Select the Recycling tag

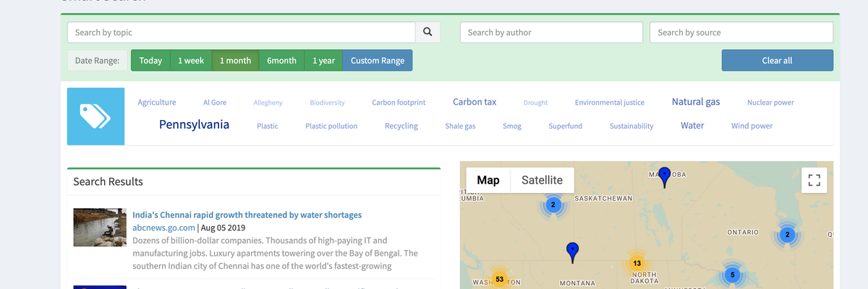[x=401, y=126]
